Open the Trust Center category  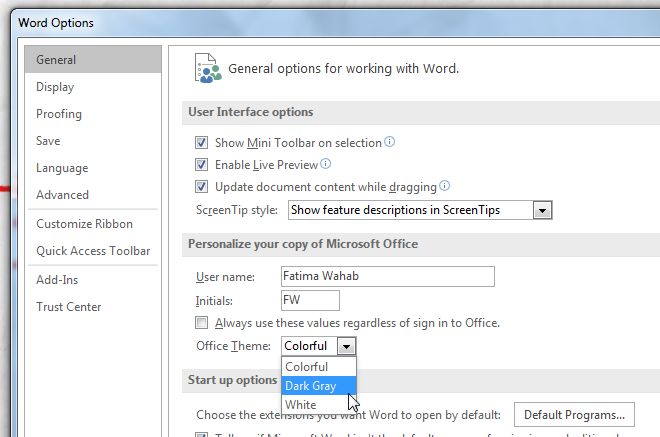tap(69, 307)
